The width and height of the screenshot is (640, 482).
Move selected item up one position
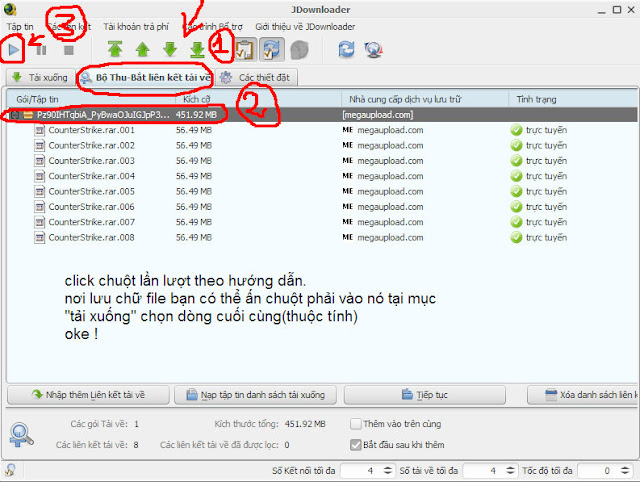(142, 49)
